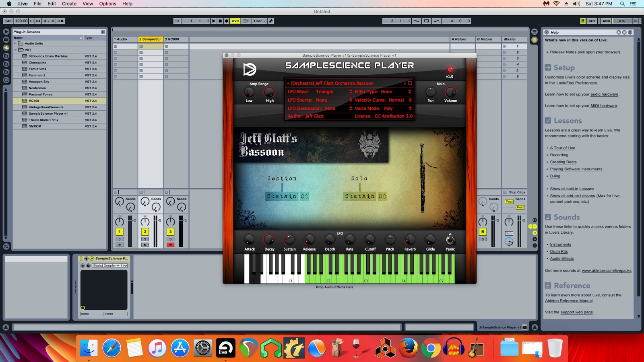The image size is (644, 362).
Task: Toggle the KEY map mode switch
Action: coord(592,21)
